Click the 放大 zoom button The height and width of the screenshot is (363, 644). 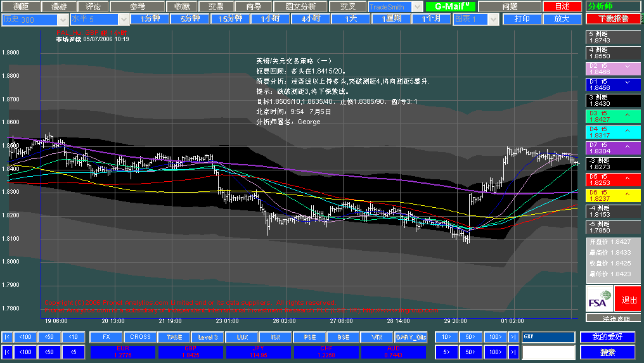pyautogui.click(x=562, y=19)
